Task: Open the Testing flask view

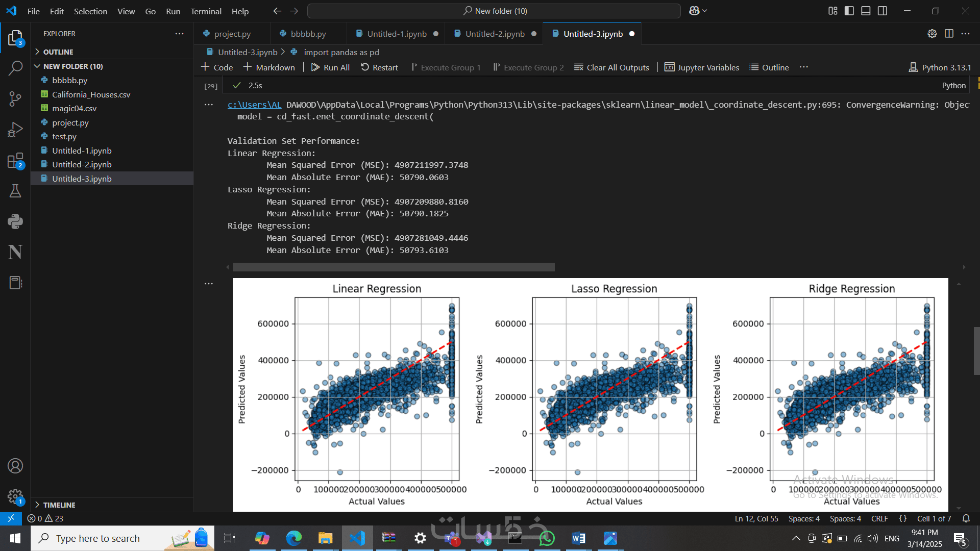Action: [x=15, y=191]
